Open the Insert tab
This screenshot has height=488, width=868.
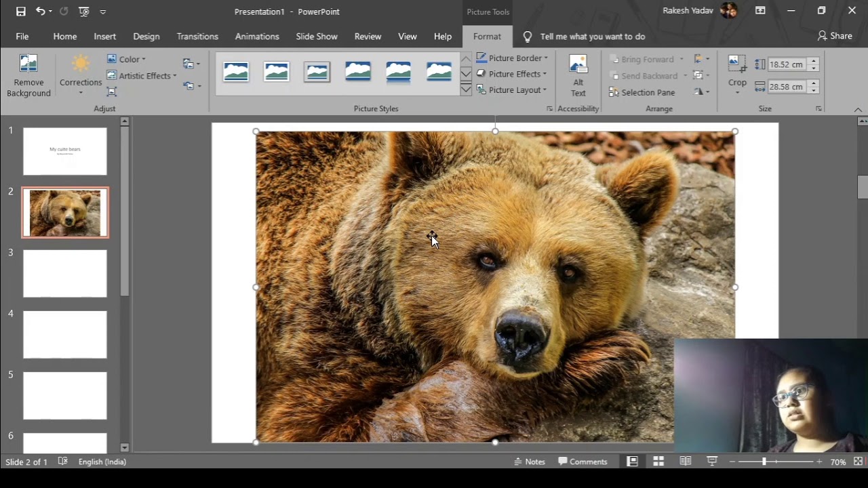pos(105,37)
